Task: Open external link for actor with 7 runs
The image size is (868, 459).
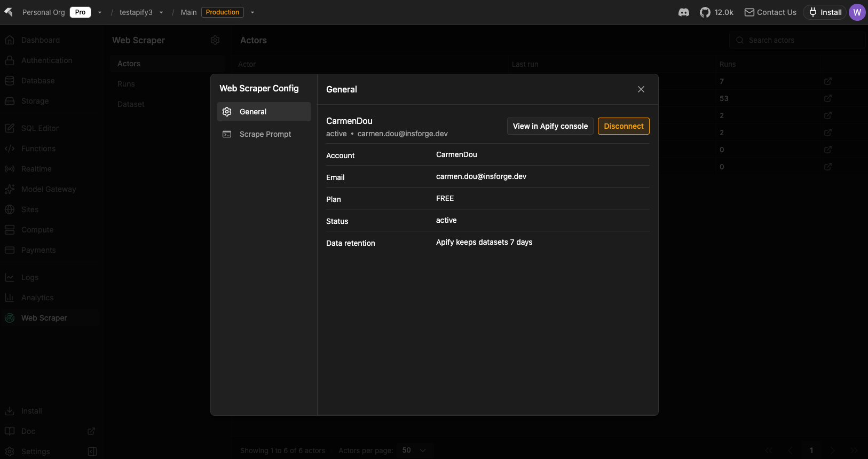Action: click(828, 81)
